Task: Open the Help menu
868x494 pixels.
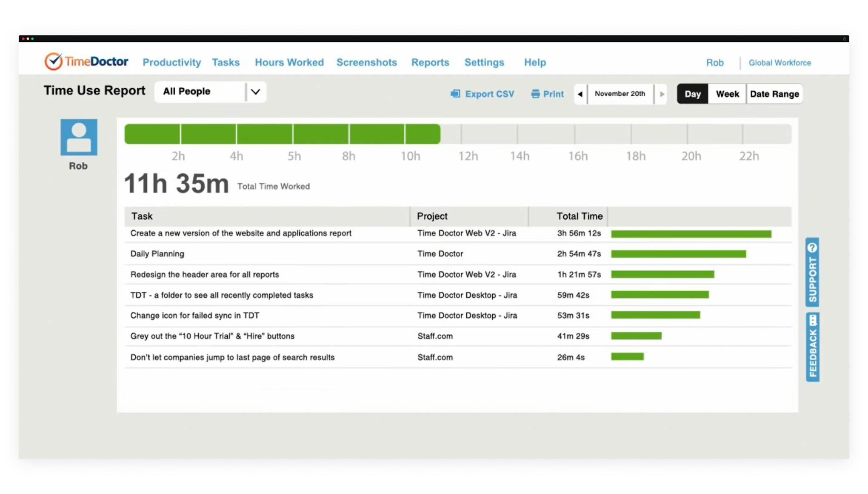Action: coord(535,62)
